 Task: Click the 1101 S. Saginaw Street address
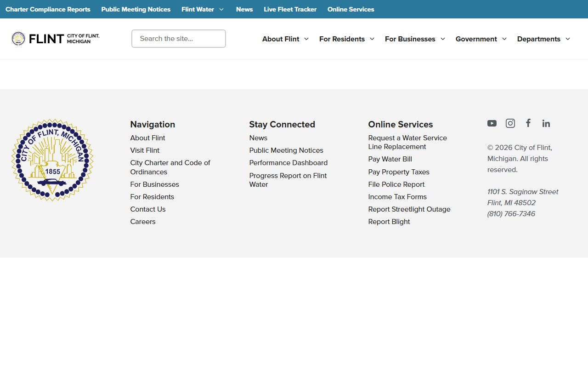[523, 192]
